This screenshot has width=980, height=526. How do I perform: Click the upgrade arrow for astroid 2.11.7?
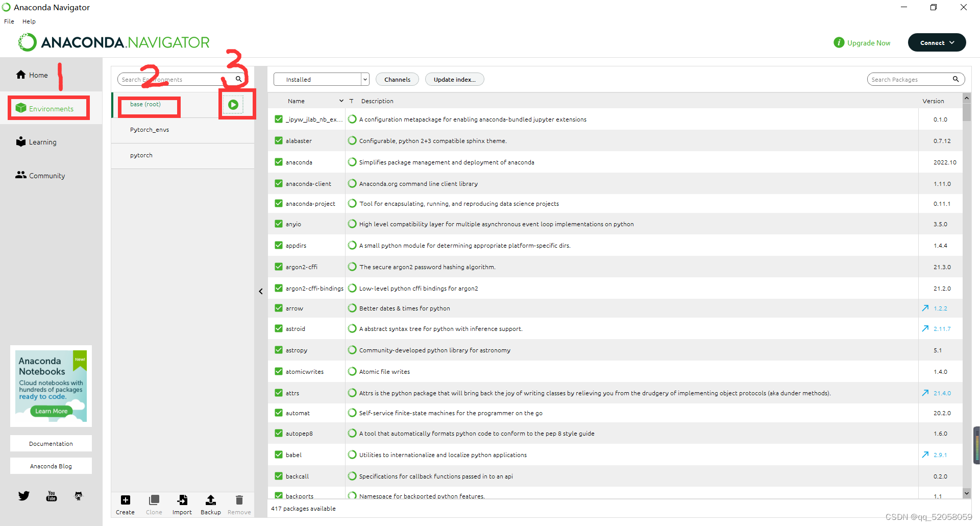tap(925, 328)
